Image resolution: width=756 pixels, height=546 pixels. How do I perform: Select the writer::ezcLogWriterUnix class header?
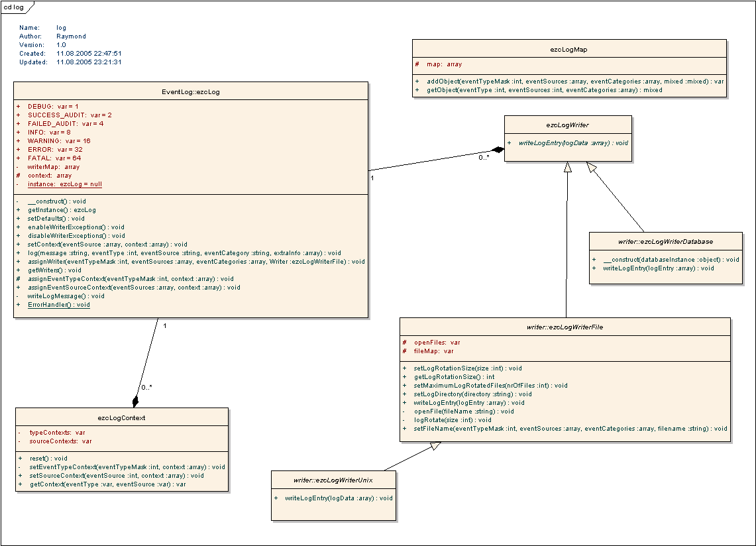pos(334,480)
